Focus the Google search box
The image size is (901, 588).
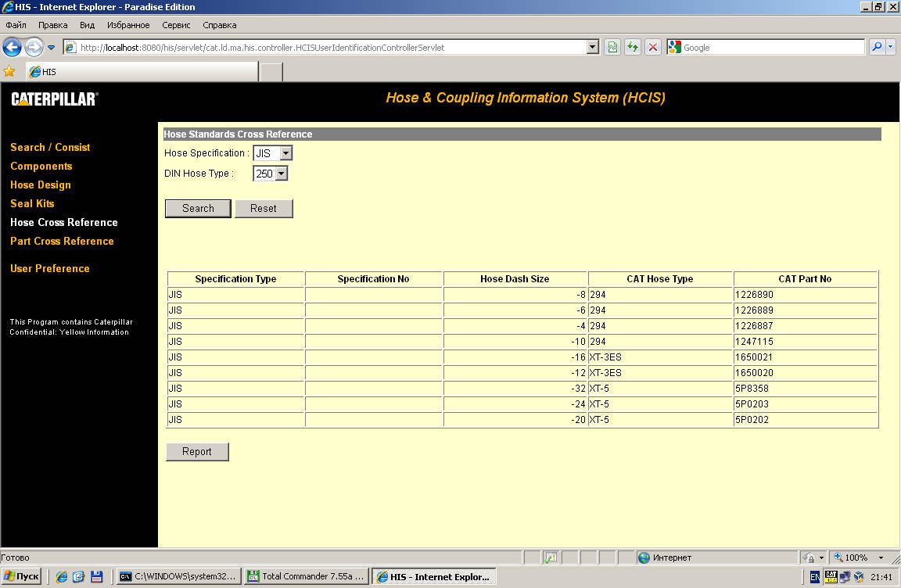tap(772, 47)
